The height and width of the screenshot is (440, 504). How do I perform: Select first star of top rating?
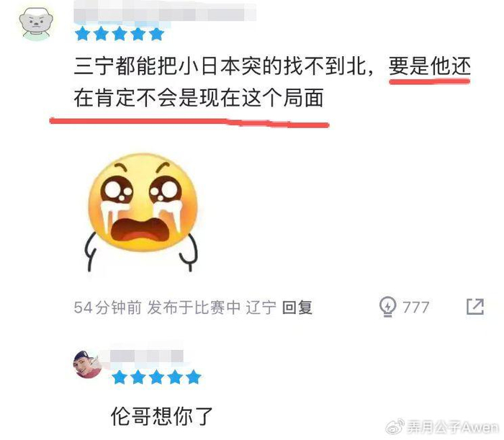pos(83,34)
